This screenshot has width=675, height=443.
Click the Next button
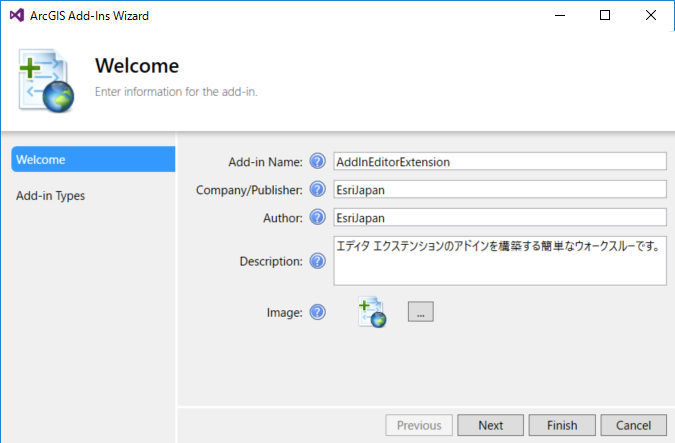[x=490, y=425]
